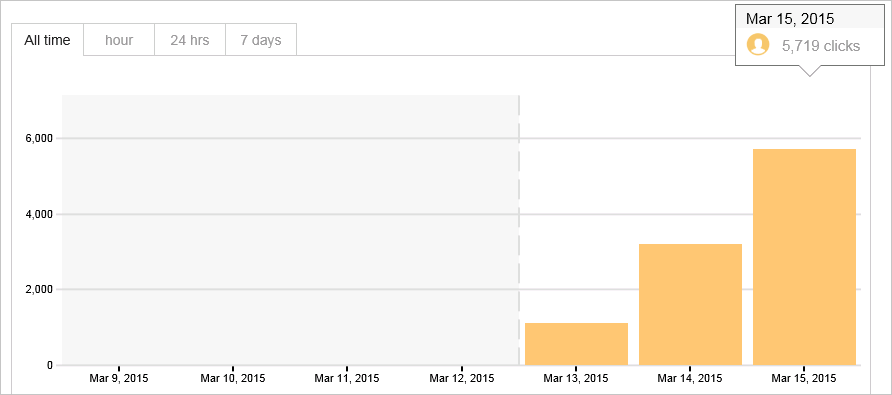The height and width of the screenshot is (395, 892).
Task: Switch to the All time tab
Action: (x=48, y=40)
